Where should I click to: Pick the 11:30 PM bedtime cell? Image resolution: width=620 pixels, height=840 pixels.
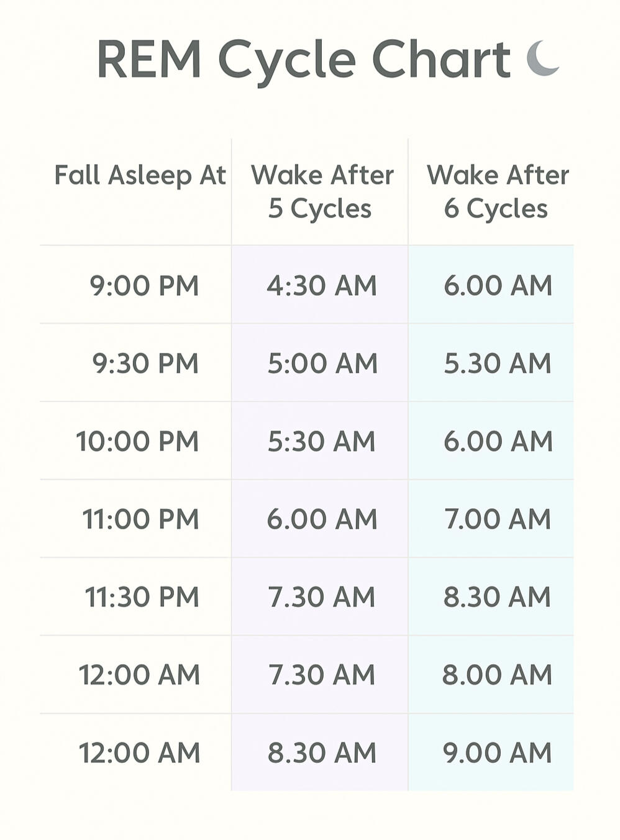(x=142, y=596)
